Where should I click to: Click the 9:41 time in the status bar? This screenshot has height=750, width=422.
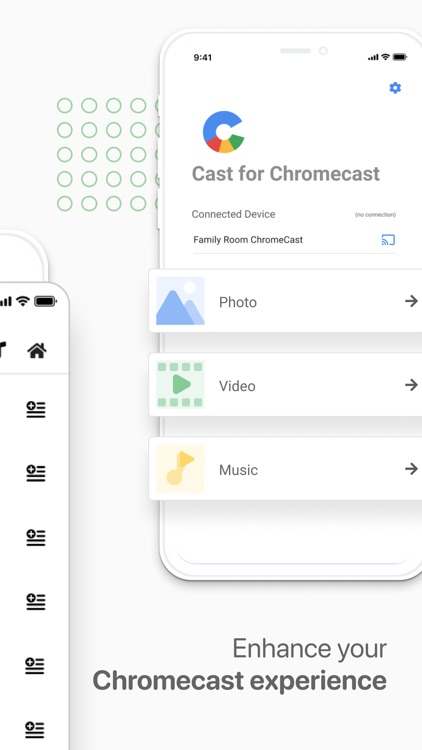[x=202, y=57]
